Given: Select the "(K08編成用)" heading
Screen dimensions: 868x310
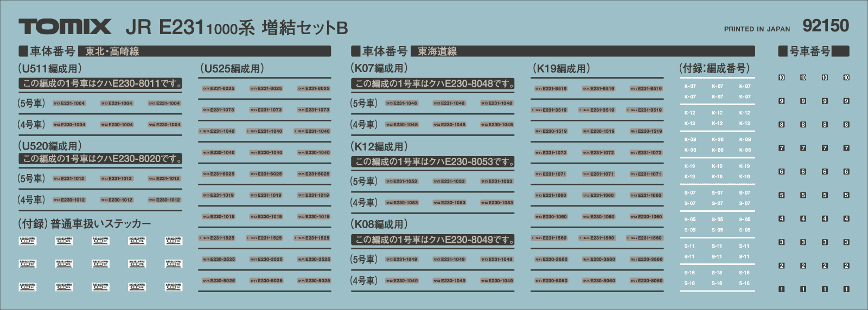Looking at the screenshot, I should pyautogui.click(x=379, y=224).
